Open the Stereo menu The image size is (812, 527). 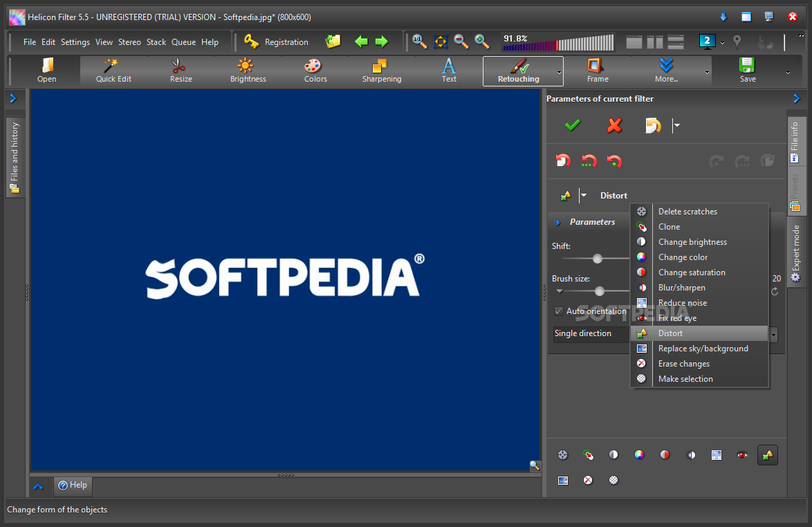click(x=129, y=42)
